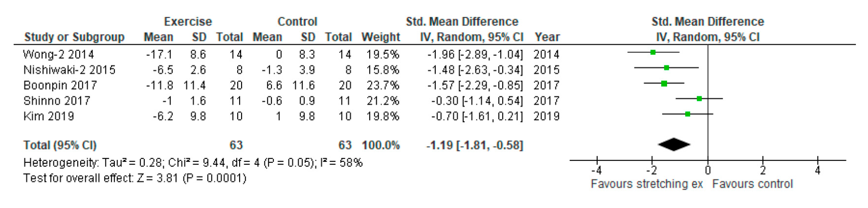Click the Kim 2019 study name
The height and width of the screenshot is (208, 868).
pyautogui.click(x=48, y=116)
